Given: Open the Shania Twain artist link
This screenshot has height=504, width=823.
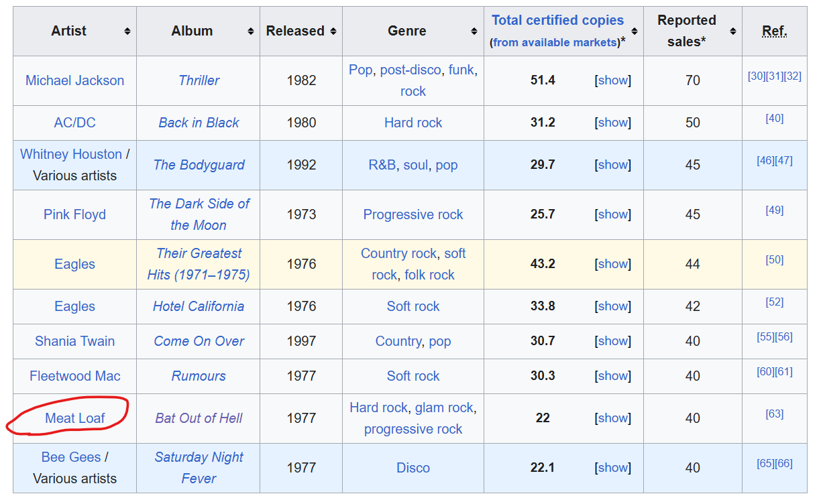Looking at the screenshot, I should [x=75, y=341].
